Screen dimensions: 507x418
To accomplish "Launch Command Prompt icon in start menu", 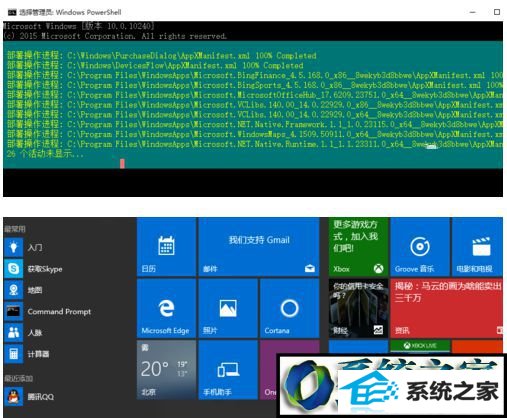I will click(14, 311).
